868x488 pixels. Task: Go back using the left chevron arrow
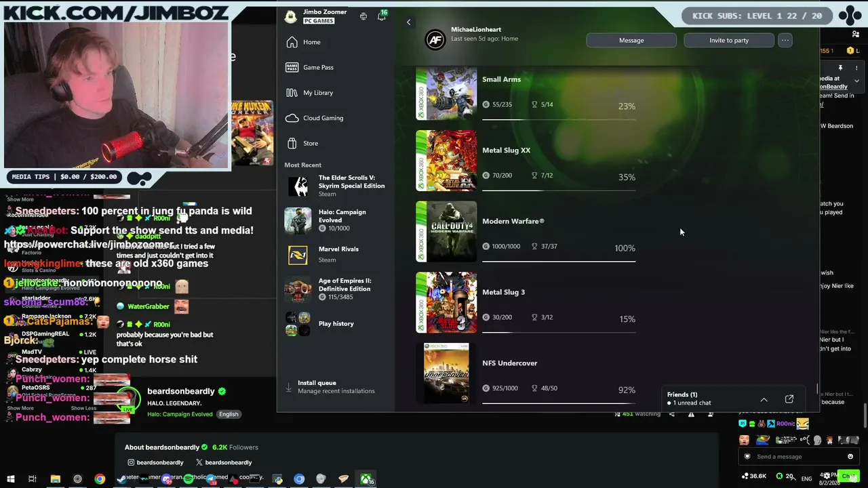(x=408, y=22)
